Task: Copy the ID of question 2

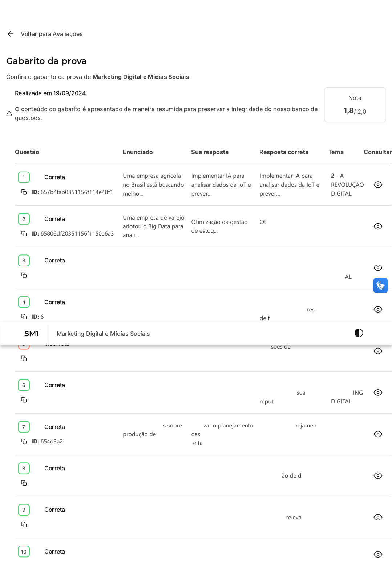Action: [x=24, y=234]
